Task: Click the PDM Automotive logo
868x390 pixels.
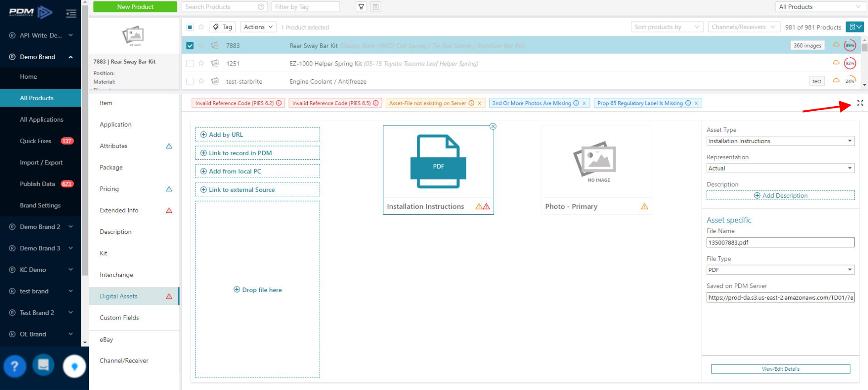Action: point(31,12)
